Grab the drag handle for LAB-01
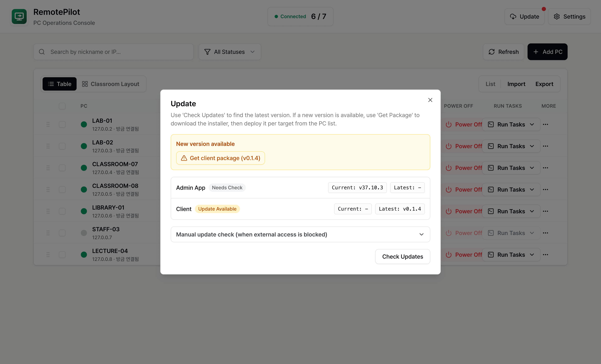Viewport: 601px width, 364px height. 48,124
